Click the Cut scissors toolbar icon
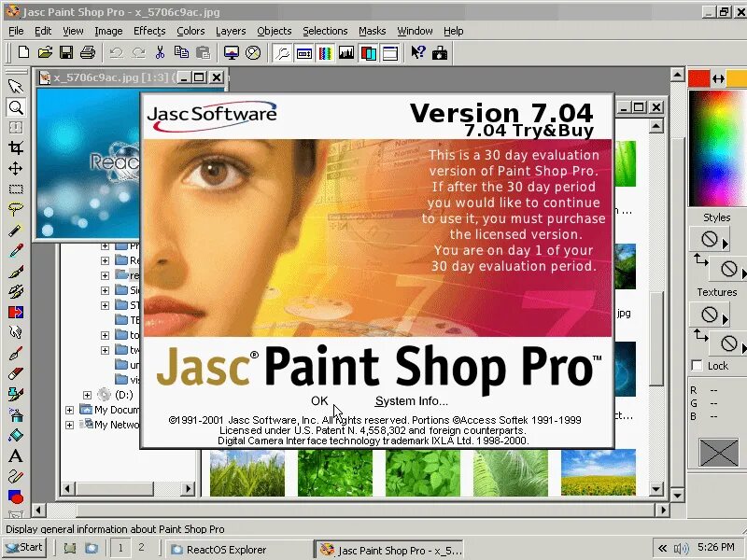747x560 pixels. coord(160,52)
